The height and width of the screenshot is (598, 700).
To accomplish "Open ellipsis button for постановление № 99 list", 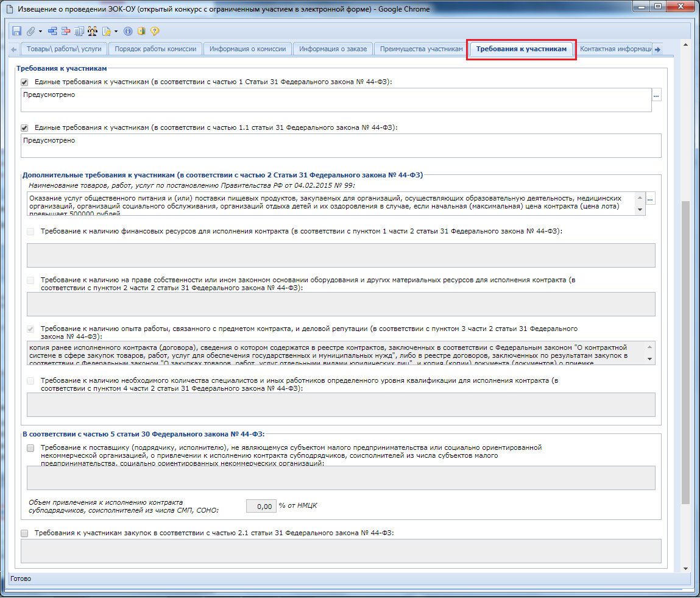I will 651,199.
